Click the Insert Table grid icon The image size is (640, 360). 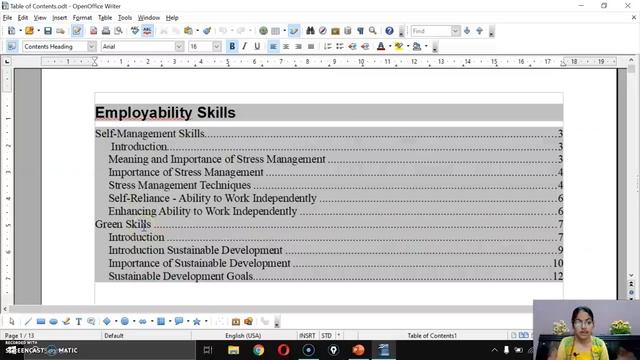pyautogui.click(x=276, y=31)
